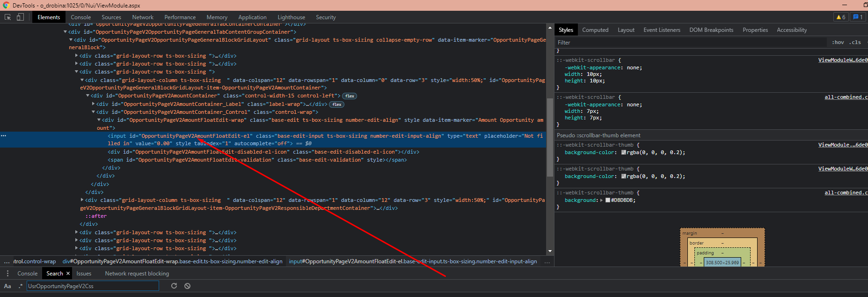Open the warnings counter showing 6

[841, 17]
